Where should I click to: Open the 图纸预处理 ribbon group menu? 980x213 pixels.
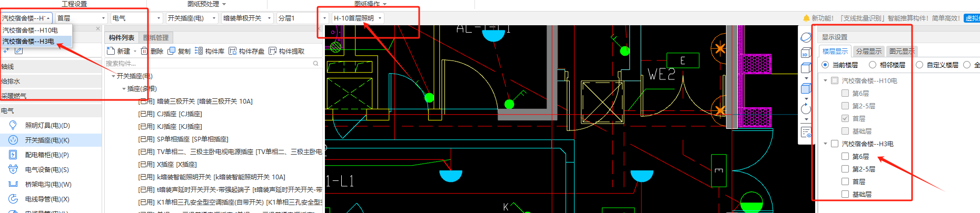207,4
